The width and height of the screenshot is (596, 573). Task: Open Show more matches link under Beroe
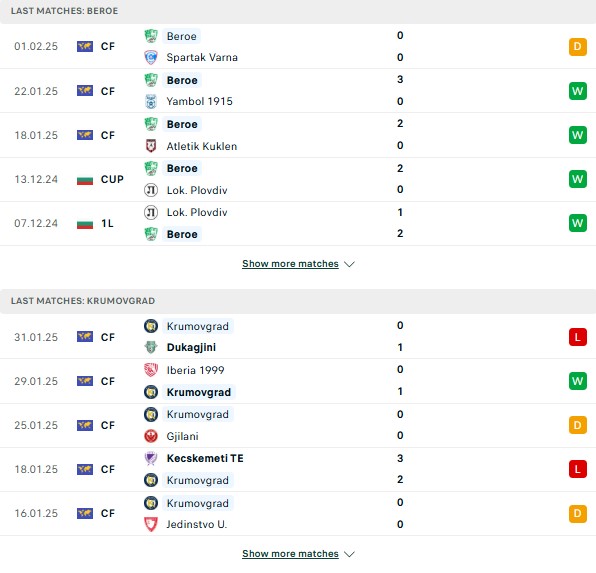tap(290, 263)
